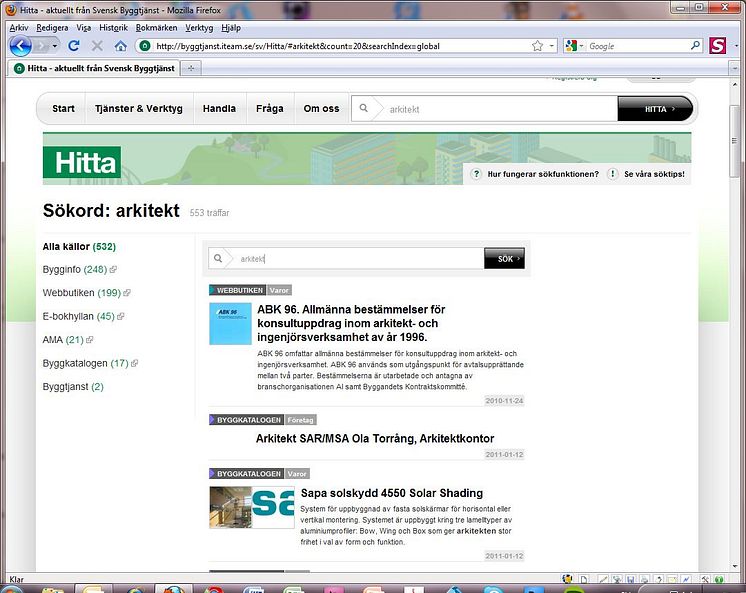Open the Hjälp menu
Screen dimensions: 746x593
coord(231,28)
